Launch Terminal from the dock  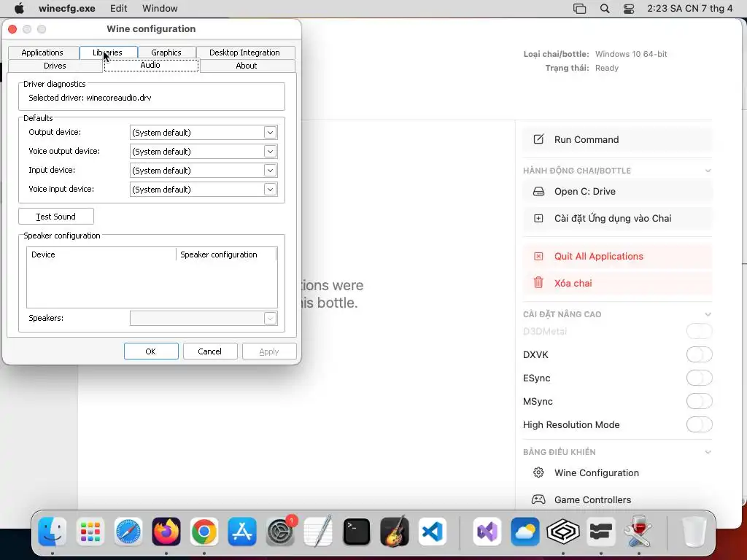(x=356, y=532)
